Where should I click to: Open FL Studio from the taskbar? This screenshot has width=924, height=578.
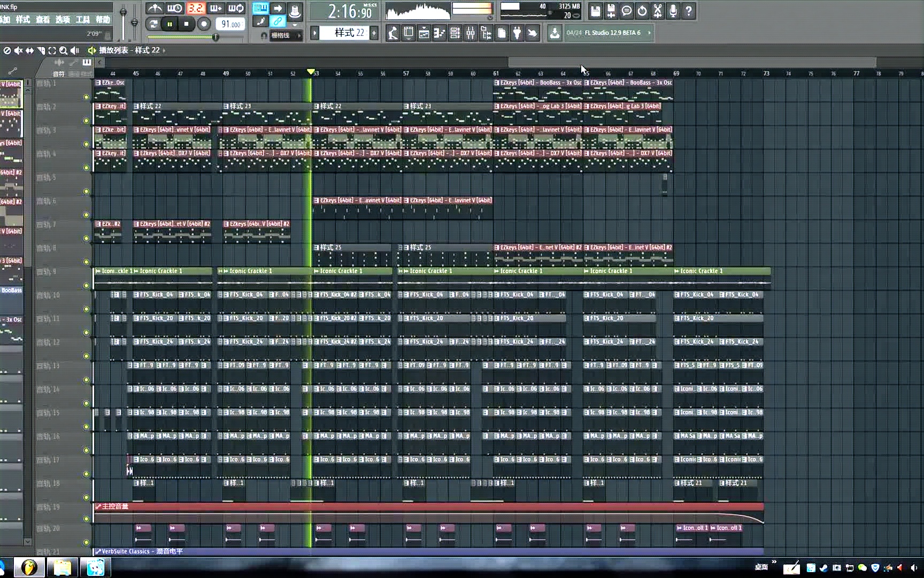coord(29,567)
